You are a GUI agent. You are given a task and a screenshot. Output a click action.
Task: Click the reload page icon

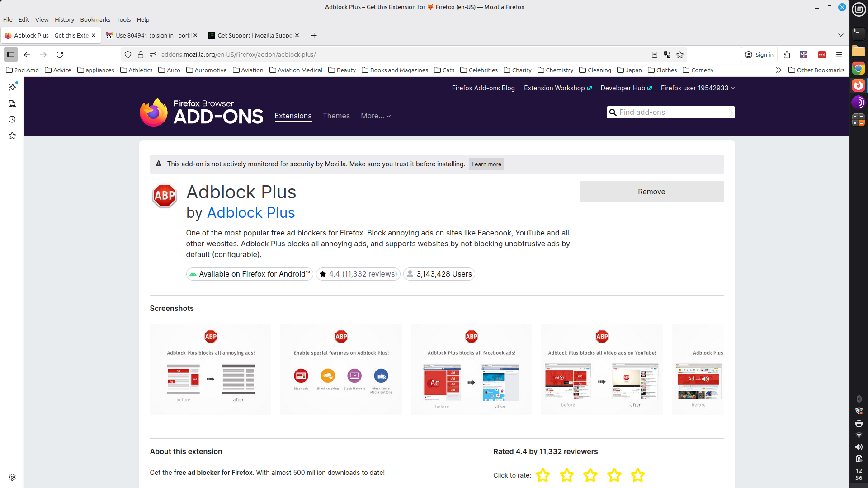[60, 55]
